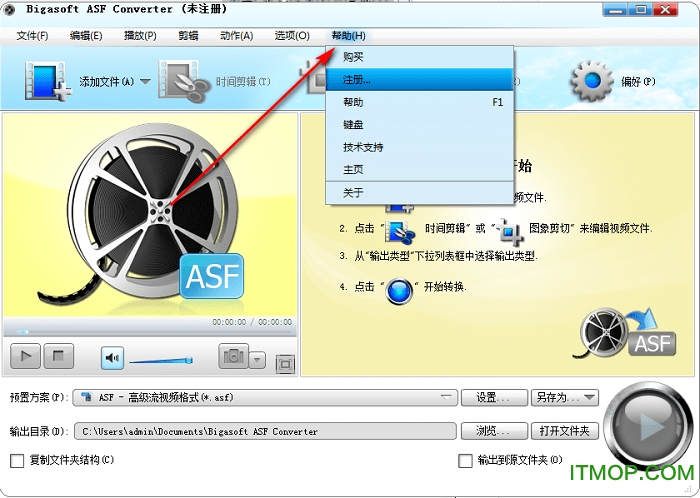
Task: Click the Crop icon in the instructions
Action: tap(511, 232)
